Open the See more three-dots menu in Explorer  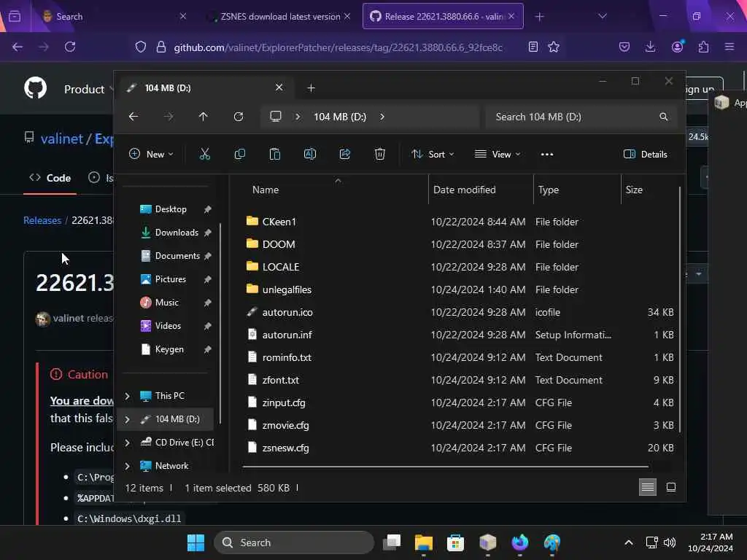547,154
